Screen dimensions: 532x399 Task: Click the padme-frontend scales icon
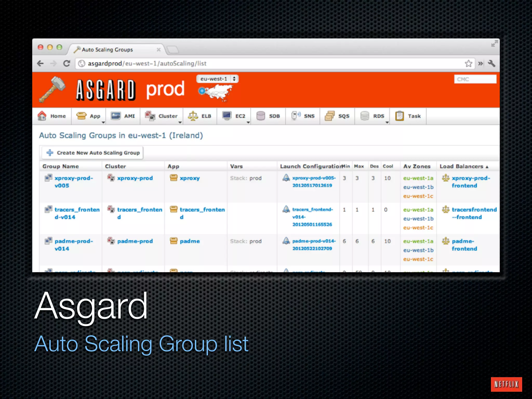click(446, 241)
